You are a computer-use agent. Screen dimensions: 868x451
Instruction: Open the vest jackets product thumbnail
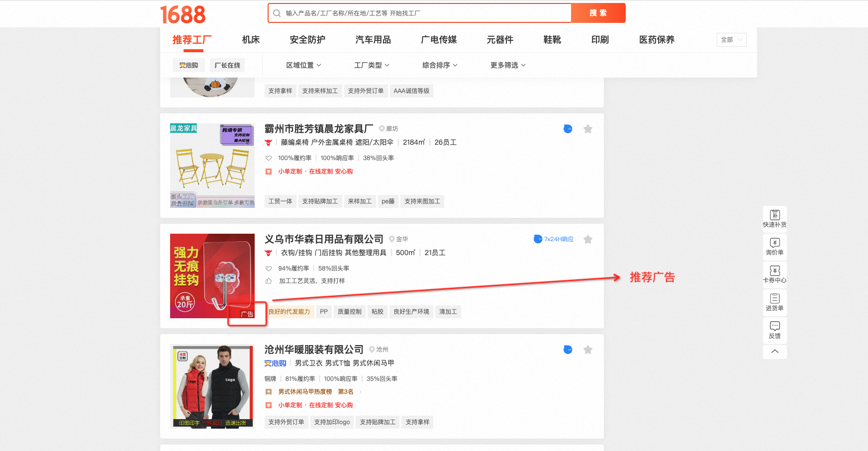pyautogui.click(x=212, y=386)
